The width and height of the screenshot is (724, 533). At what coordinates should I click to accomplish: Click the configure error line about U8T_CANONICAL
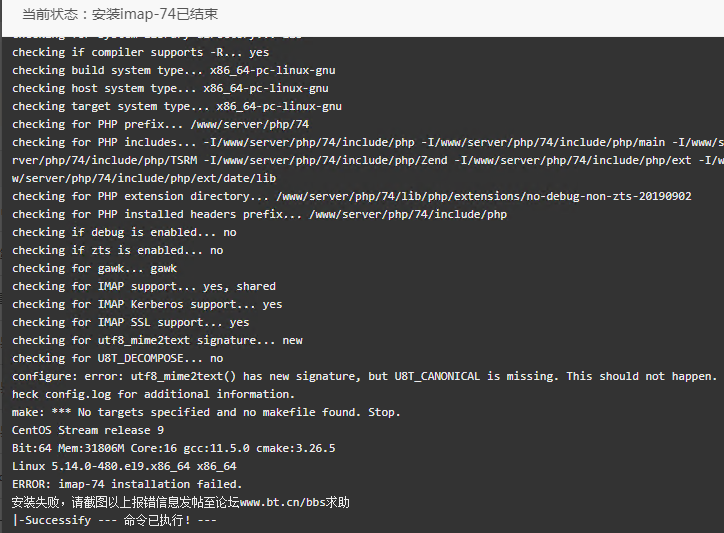point(364,376)
